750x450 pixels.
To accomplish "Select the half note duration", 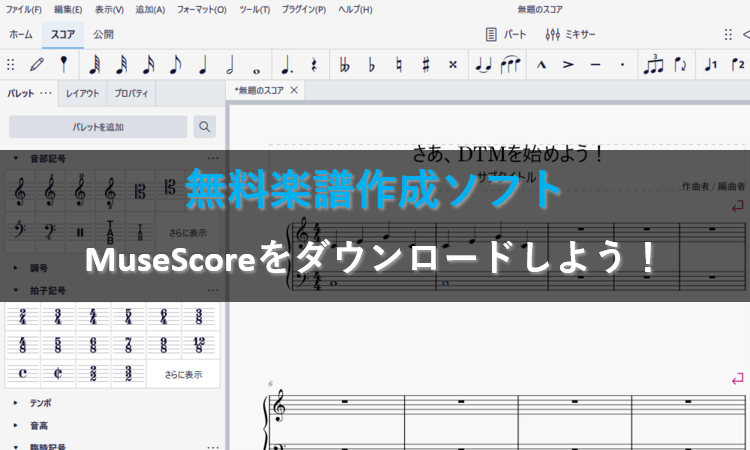I will [x=230, y=65].
